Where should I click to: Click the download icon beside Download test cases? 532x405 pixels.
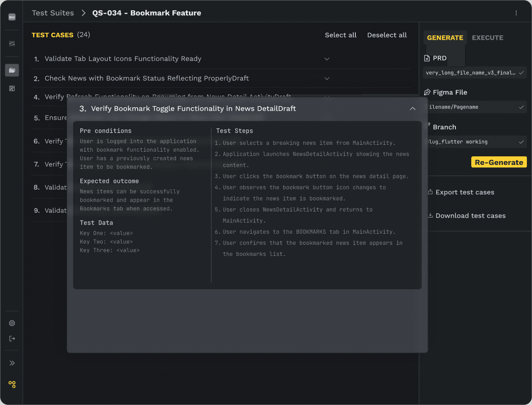430,216
